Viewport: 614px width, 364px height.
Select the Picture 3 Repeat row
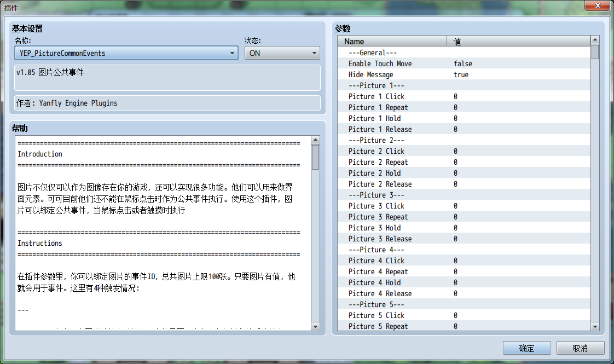(x=464, y=217)
